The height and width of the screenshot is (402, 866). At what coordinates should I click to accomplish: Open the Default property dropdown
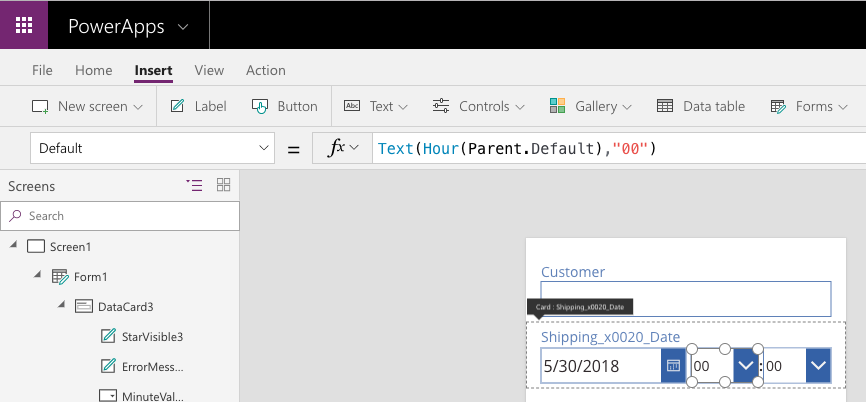(152, 148)
